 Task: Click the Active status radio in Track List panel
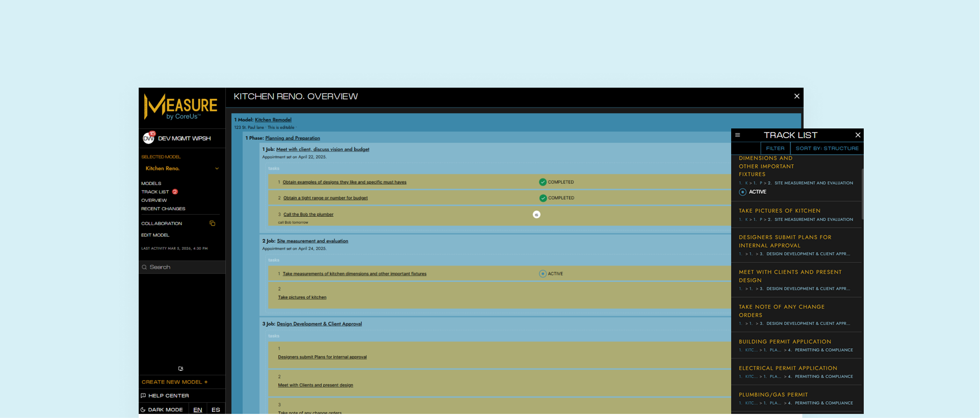pos(742,192)
